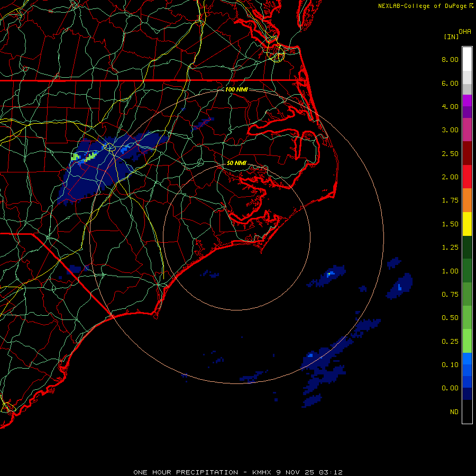The image size is (476, 476).
Task: Click the "0.10" legend value
Action: click(450, 365)
